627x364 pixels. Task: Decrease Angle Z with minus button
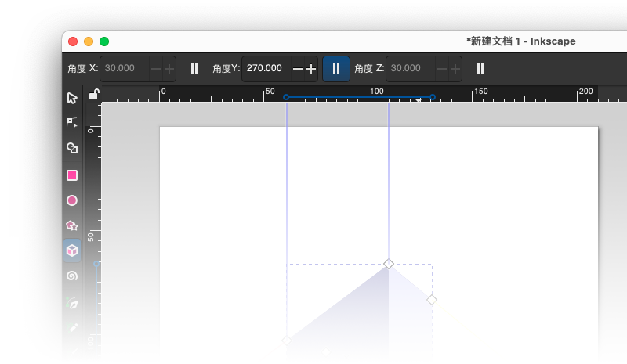442,69
